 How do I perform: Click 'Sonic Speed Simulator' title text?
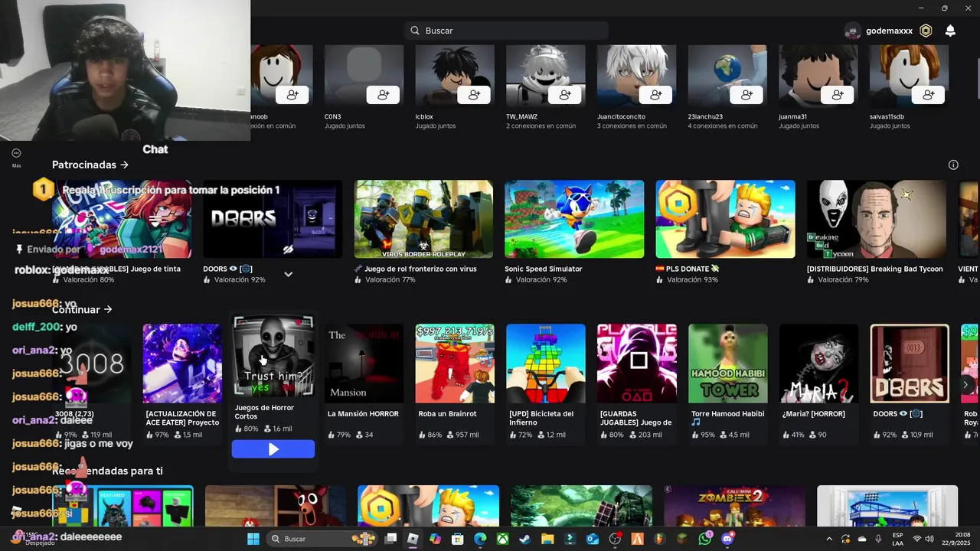click(x=544, y=269)
